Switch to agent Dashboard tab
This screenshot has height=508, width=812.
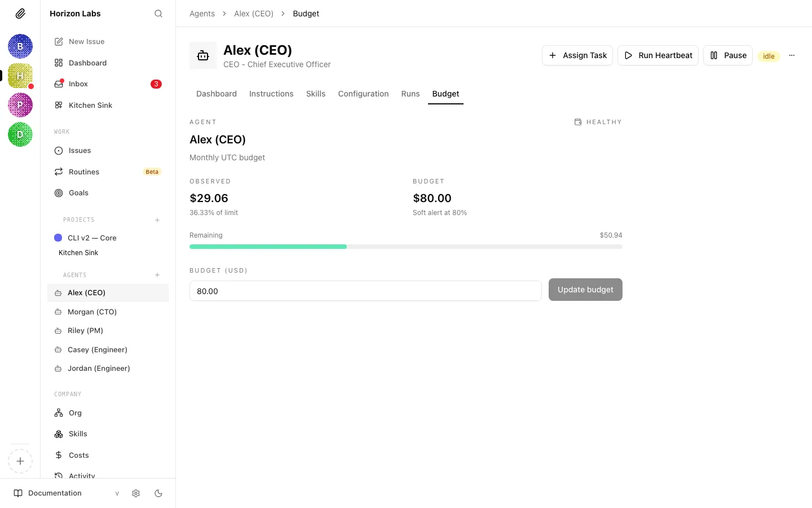click(217, 94)
